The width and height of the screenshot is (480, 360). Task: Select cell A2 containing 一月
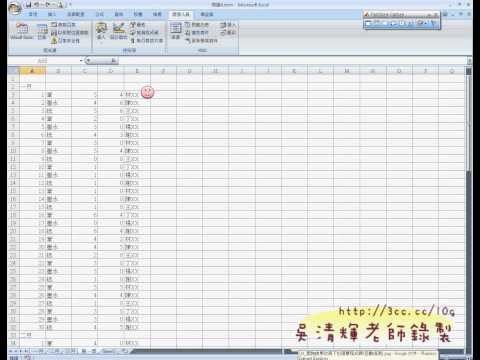32,86
